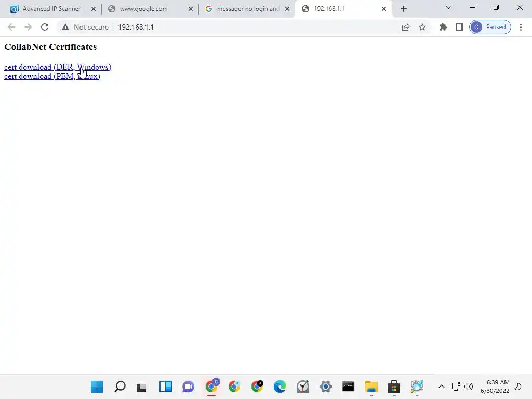
Task: Open the Chrome three-dot menu
Action: (521, 27)
